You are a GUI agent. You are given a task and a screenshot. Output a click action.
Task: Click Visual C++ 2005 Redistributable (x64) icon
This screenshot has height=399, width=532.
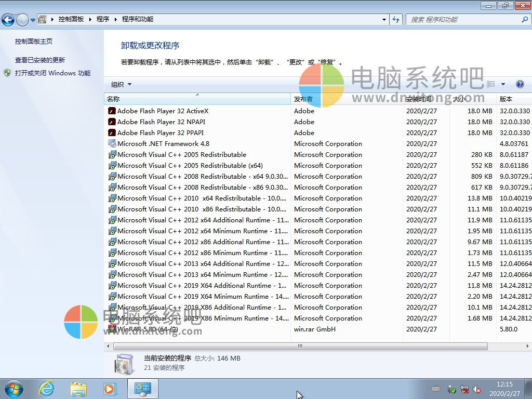112,165
